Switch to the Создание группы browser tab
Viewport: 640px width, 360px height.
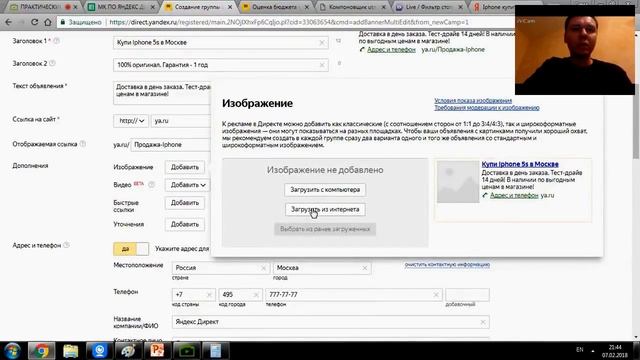point(198,7)
